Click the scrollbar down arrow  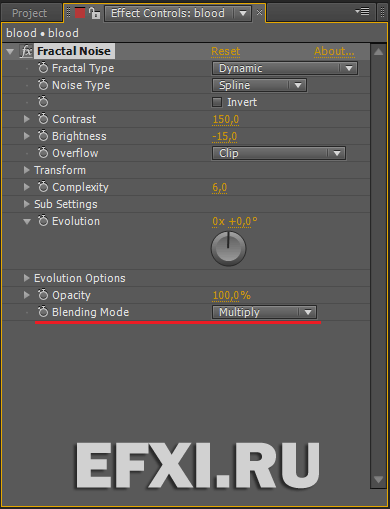tap(379, 480)
